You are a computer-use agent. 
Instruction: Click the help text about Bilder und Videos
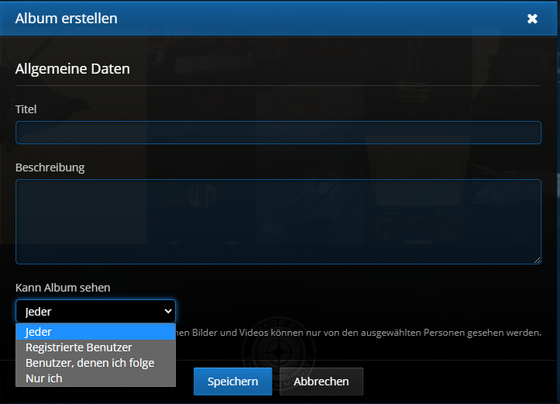tap(359, 333)
